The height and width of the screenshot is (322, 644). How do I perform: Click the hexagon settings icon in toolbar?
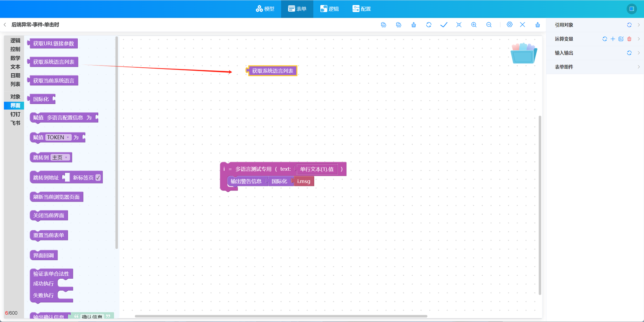[509, 25]
